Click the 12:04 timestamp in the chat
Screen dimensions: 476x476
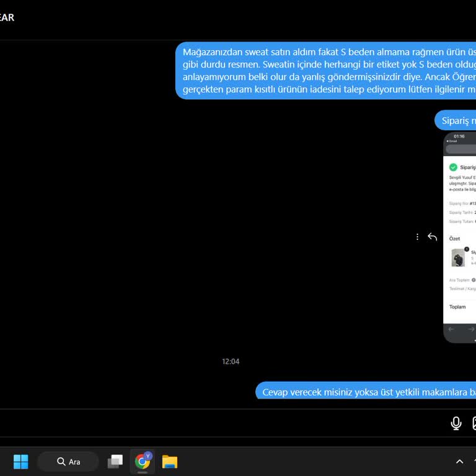(231, 361)
